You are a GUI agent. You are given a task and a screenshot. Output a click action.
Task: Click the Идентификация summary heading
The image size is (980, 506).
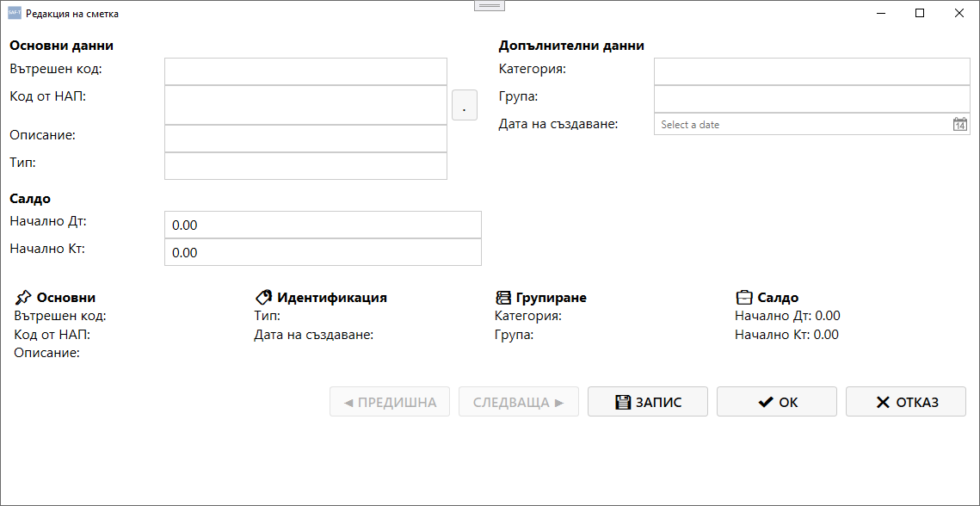(x=332, y=298)
